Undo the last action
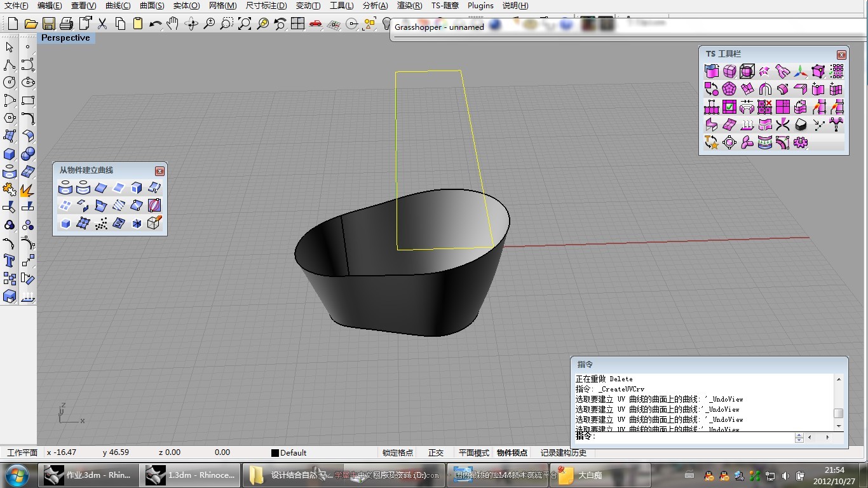The image size is (868, 488). 156,24
